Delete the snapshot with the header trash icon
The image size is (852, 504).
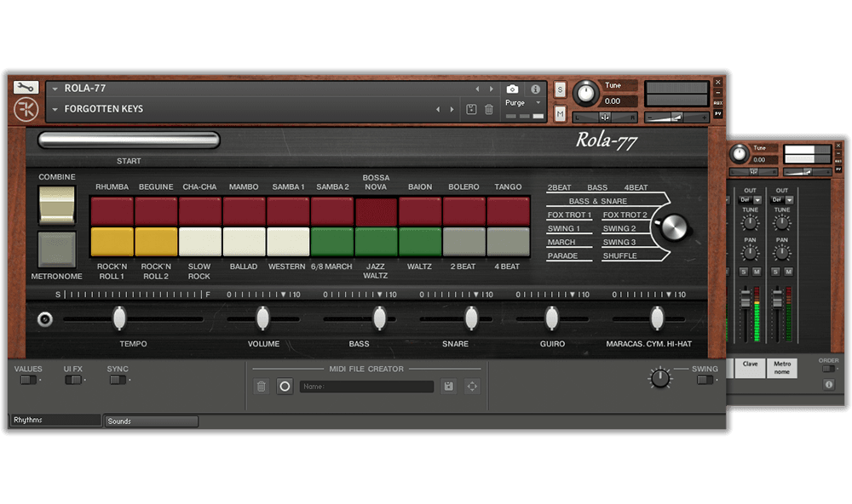pyautogui.click(x=488, y=109)
